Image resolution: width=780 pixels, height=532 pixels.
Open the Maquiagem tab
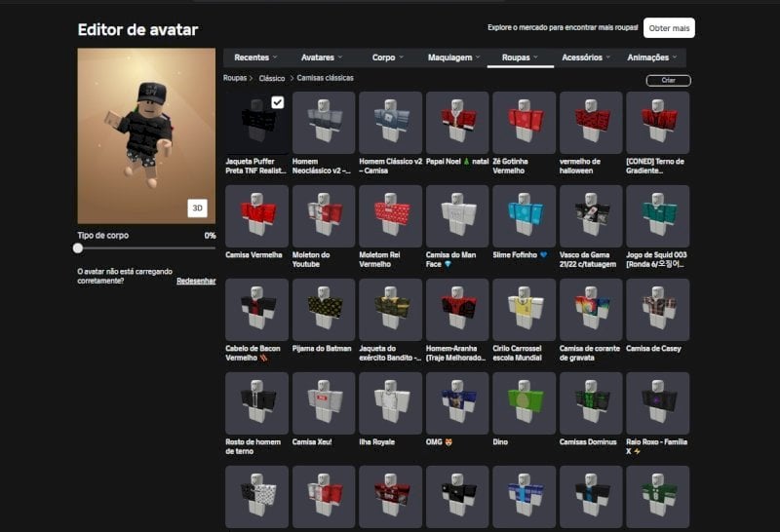453,57
